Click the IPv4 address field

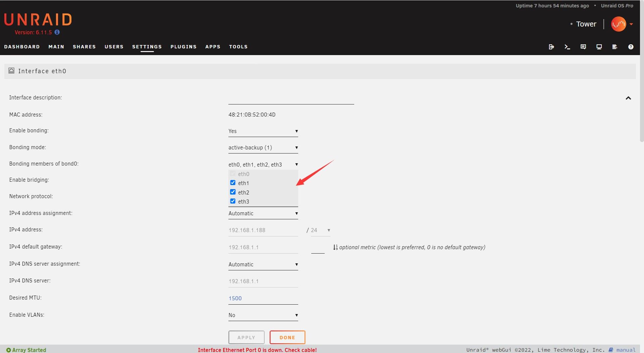[263, 230]
